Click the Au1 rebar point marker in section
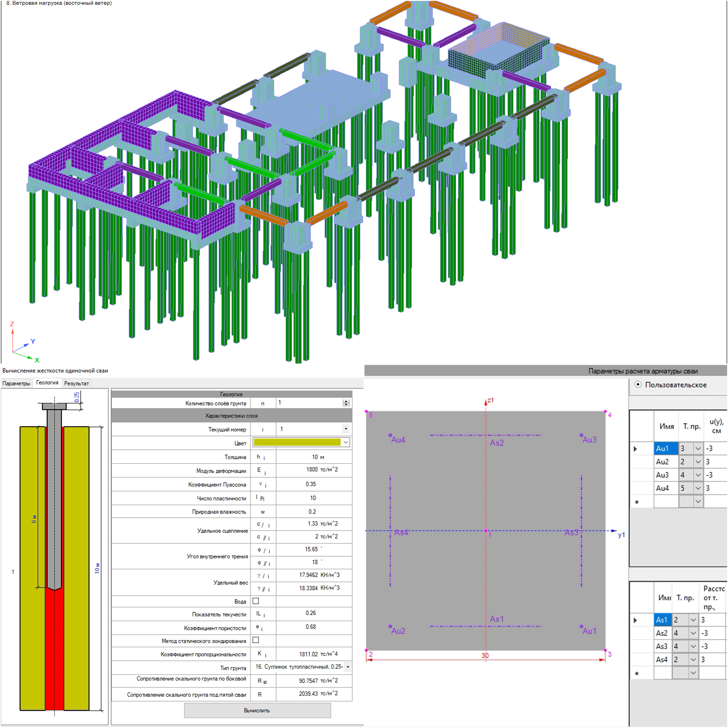This screenshot has width=728, height=728. click(581, 626)
